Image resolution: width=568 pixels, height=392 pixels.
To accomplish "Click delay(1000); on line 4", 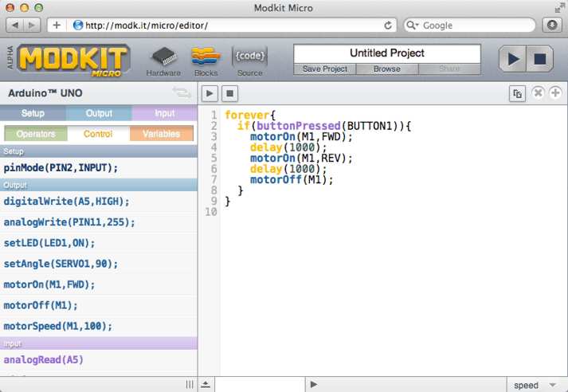I will [288, 147].
